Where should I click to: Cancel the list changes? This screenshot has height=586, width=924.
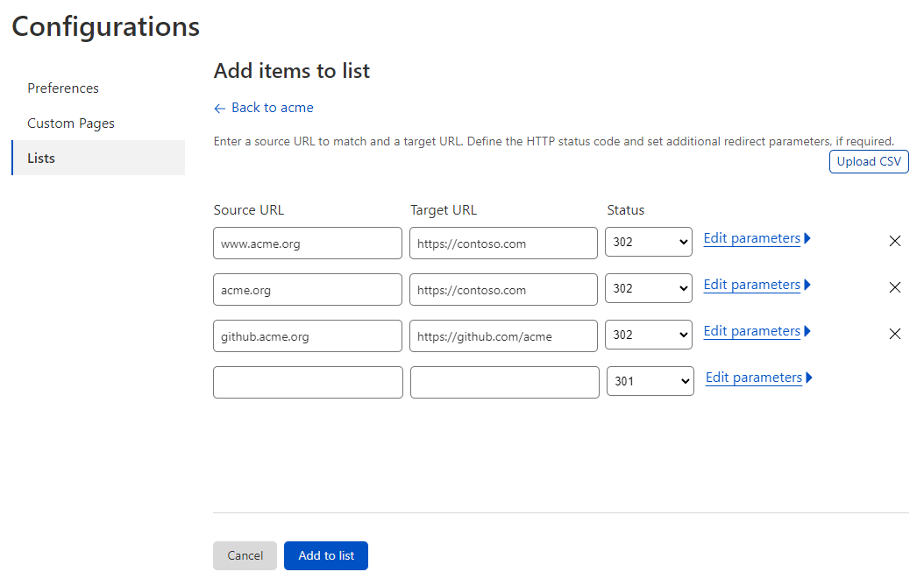pyautogui.click(x=245, y=555)
